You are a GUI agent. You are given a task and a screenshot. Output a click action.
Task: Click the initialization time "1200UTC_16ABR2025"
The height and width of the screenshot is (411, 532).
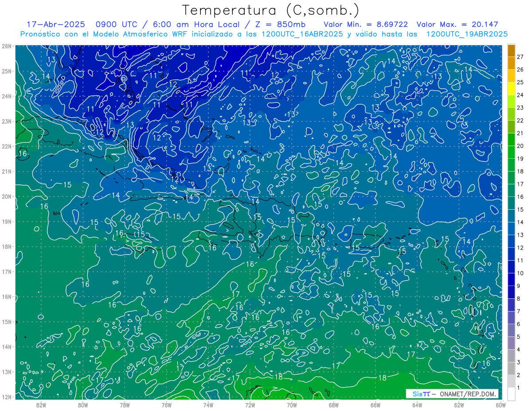click(x=302, y=34)
